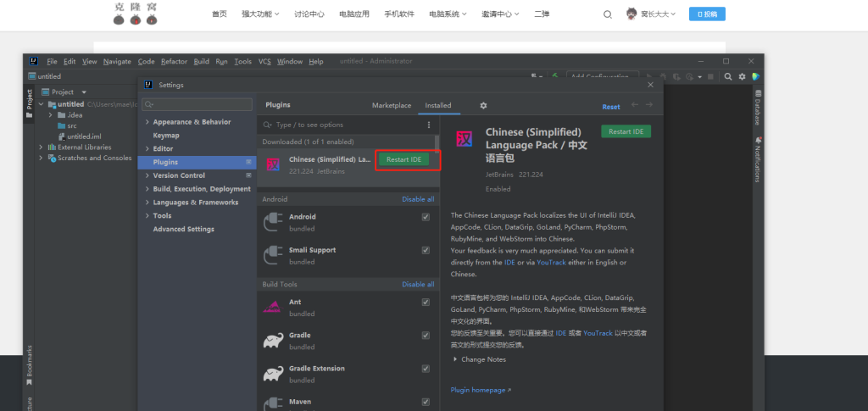Viewport: 868px width, 411px height.
Task: Click the Stop square icon in toolbar
Action: point(712,77)
